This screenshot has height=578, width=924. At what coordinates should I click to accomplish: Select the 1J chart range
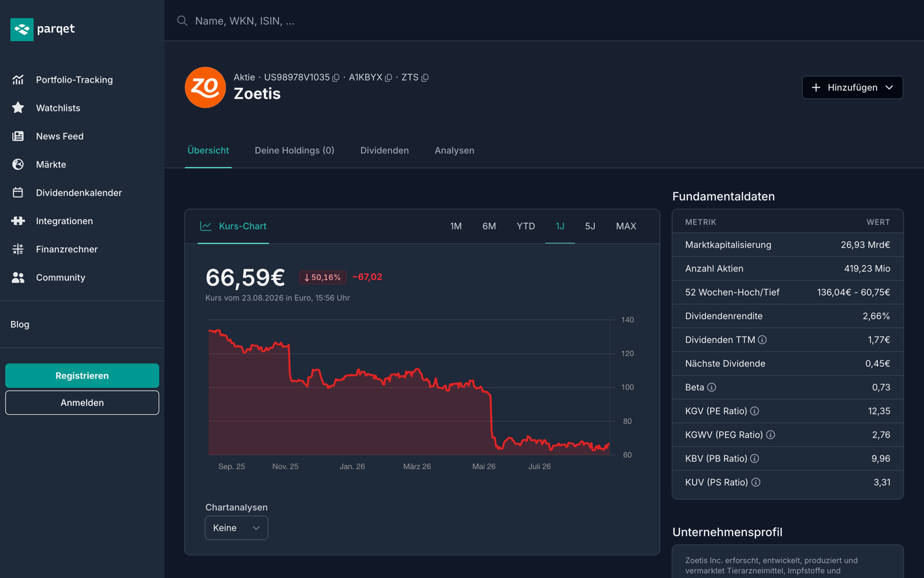560,226
